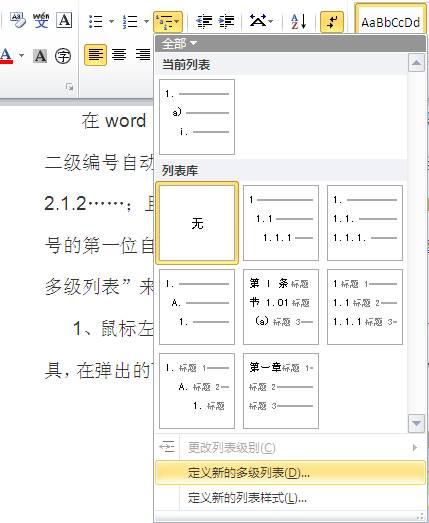Choose the 1 标题 1 heading list style
429x523 pixels.
click(x=365, y=307)
